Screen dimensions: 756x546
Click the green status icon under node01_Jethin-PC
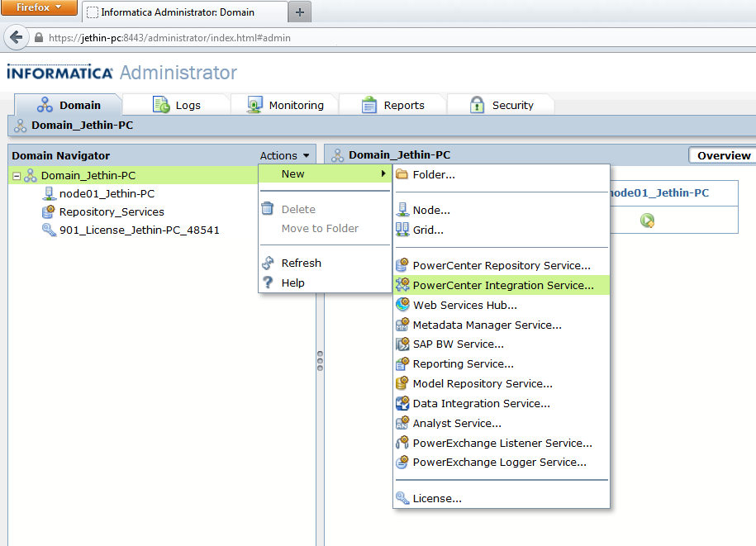coord(647,221)
